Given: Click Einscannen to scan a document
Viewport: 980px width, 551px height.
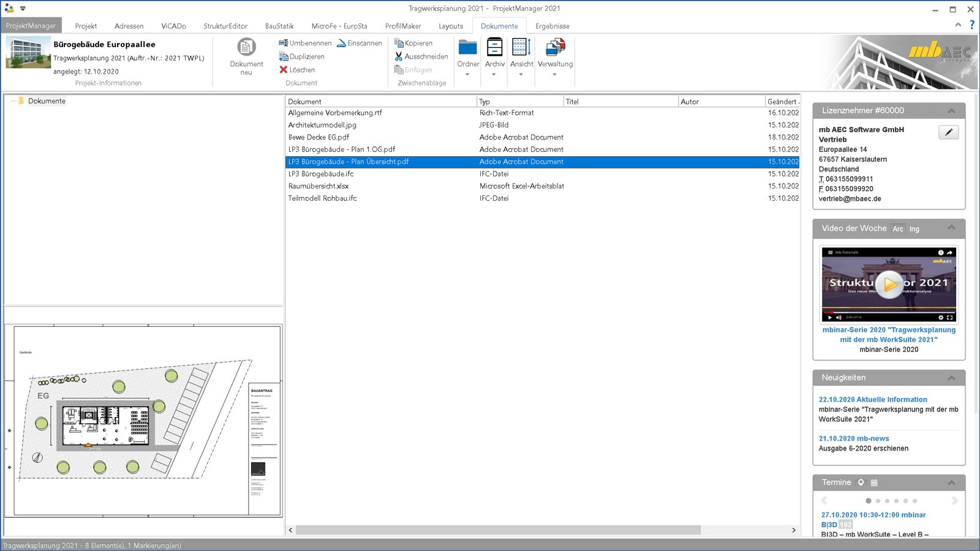Looking at the screenshot, I should [360, 43].
